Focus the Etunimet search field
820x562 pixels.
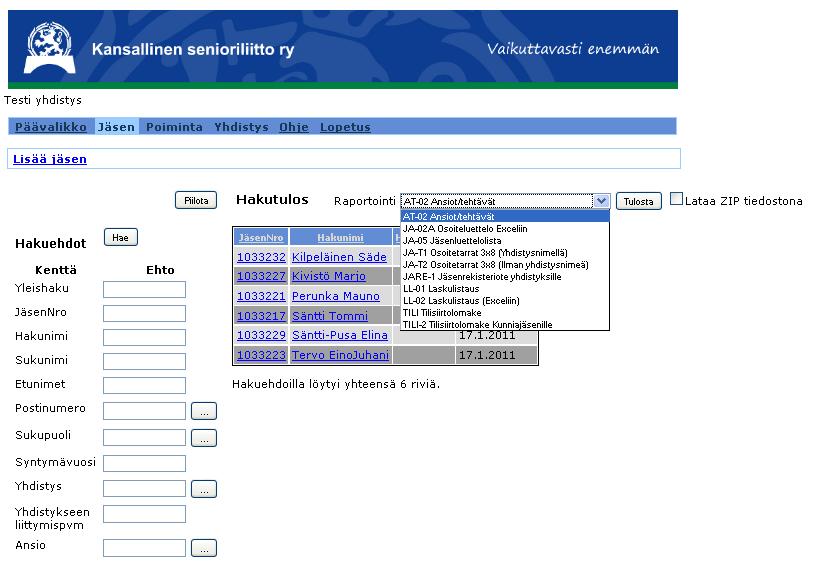tap(144, 385)
